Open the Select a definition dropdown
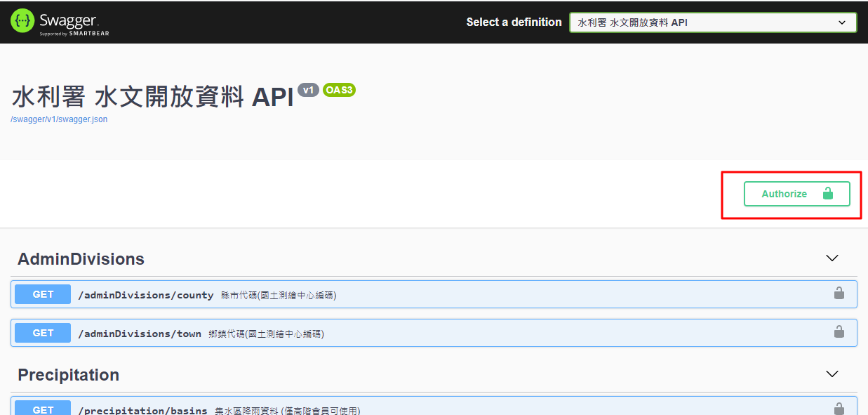 pos(712,22)
